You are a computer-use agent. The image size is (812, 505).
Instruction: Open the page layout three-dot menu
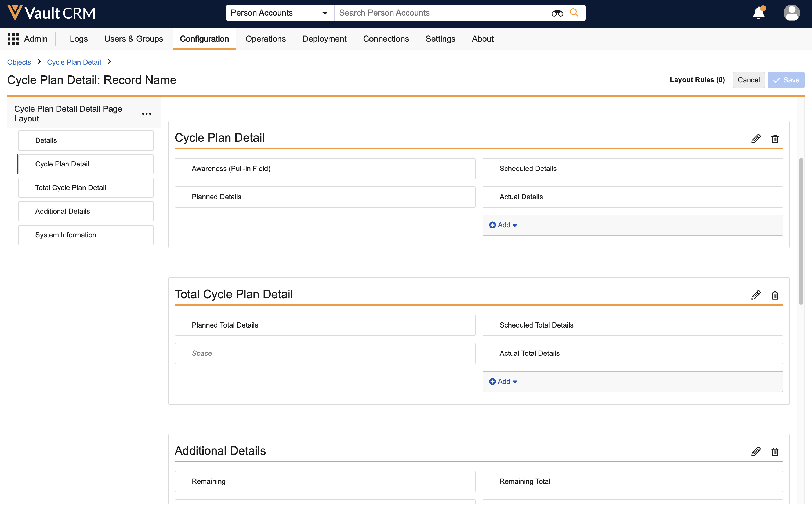[146, 114]
